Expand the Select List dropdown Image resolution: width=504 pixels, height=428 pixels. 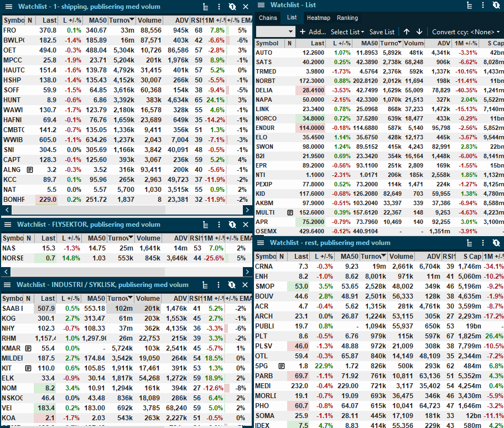[347, 32]
